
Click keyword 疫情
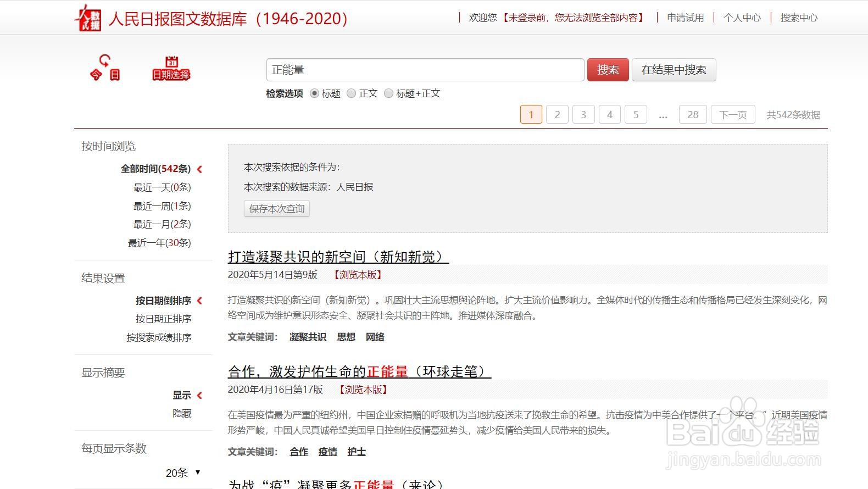pyautogui.click(x=327, y=452)
